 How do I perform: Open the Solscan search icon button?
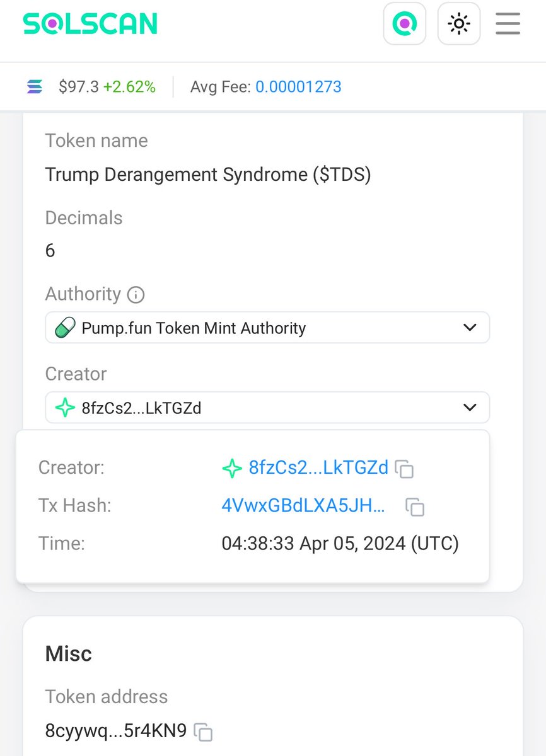tap(405, 24)
